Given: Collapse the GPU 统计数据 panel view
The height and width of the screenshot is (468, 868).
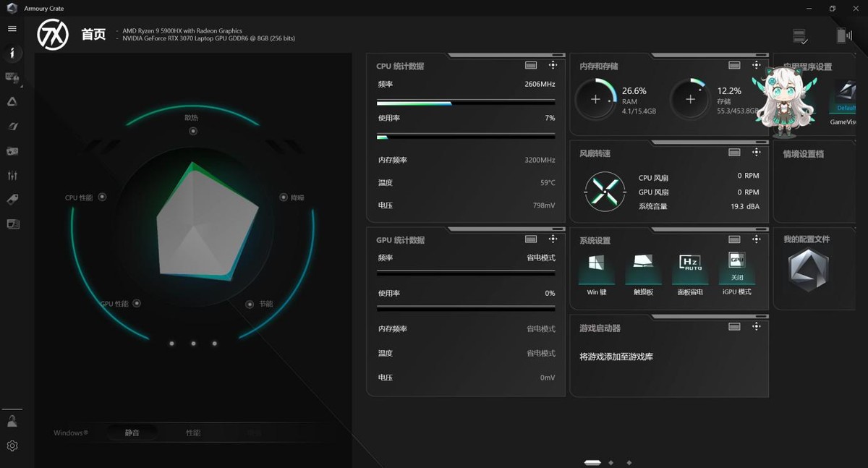Looking at the screenshot, I should [x=531, y=239].
